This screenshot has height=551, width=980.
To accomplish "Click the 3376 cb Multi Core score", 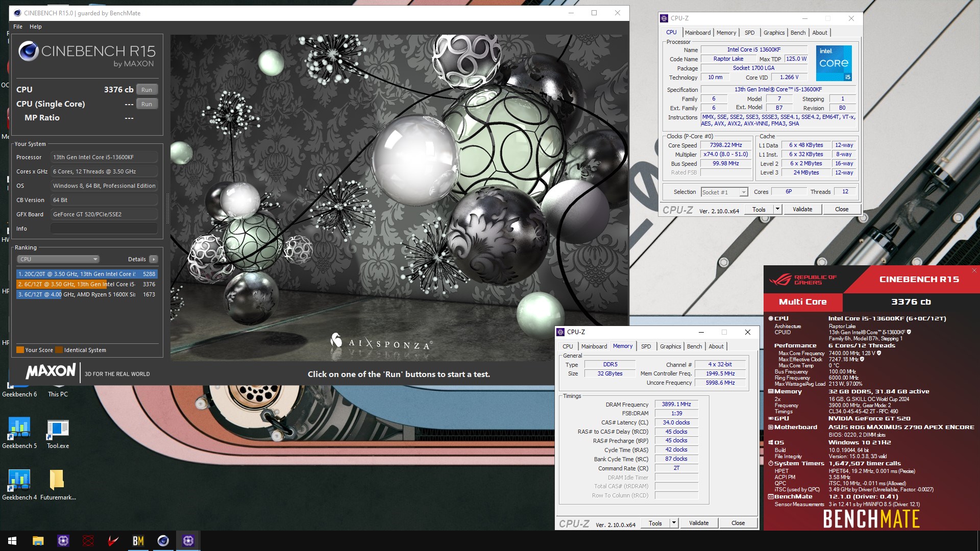I will [911, 302].
